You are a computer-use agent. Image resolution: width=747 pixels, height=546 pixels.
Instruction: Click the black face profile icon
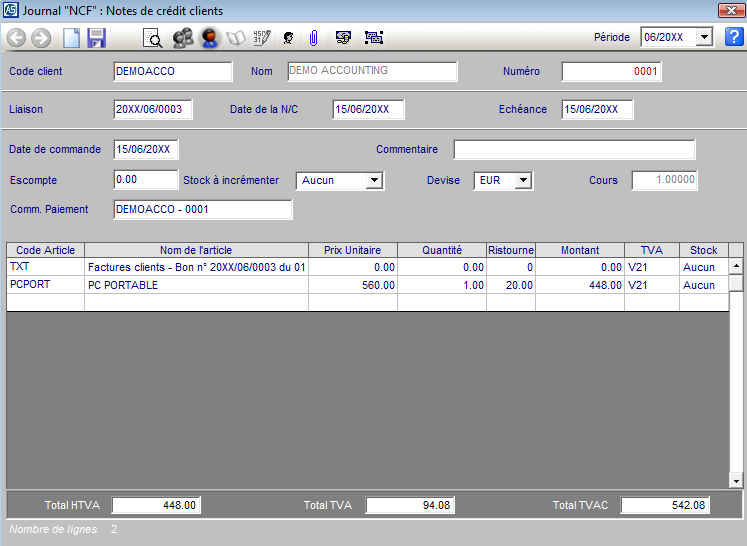(288, 38)
